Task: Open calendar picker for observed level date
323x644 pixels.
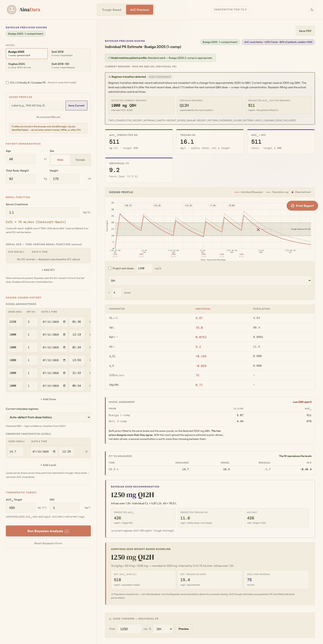Action: coord(54,451)
